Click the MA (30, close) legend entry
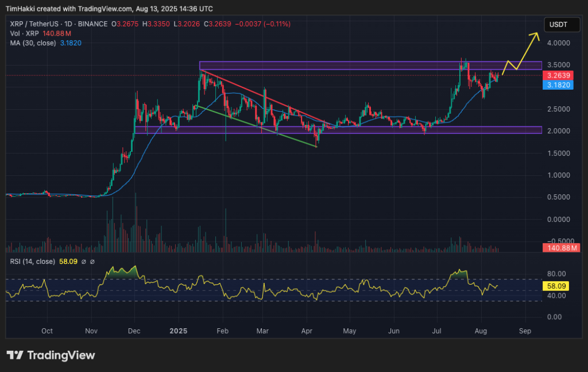 coord(29,43)
